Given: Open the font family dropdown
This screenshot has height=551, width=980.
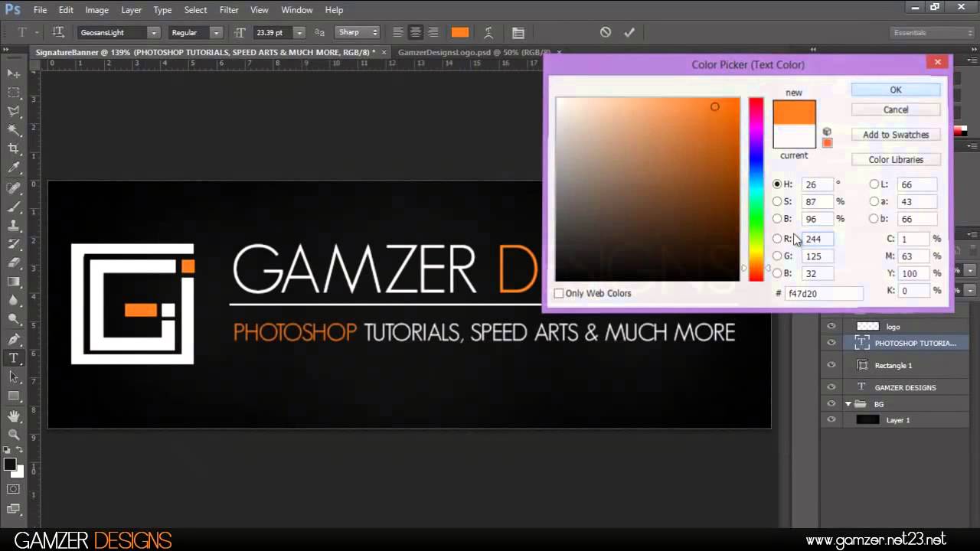Looking at the screenshot, I should click(154, 33).
